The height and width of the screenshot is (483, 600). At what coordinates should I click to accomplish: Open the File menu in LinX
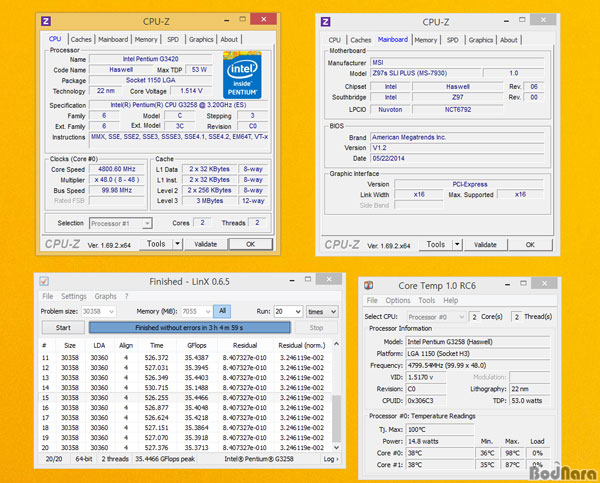coord(48,296)
